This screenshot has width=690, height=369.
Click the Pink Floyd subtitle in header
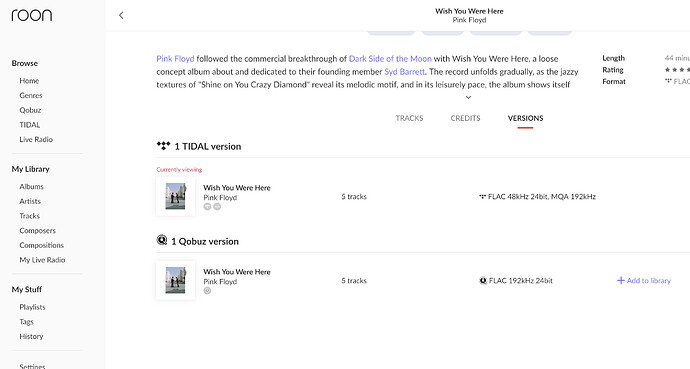[469, 20]
